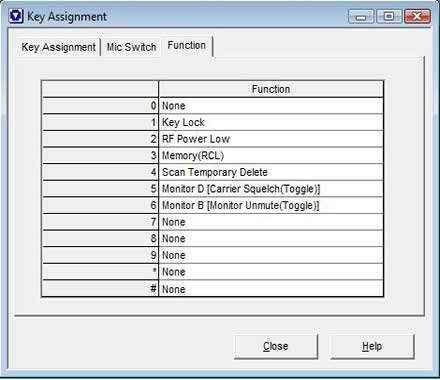Close window with red X button
This screenshot has height=380, width=440.
tap(417, 16)
